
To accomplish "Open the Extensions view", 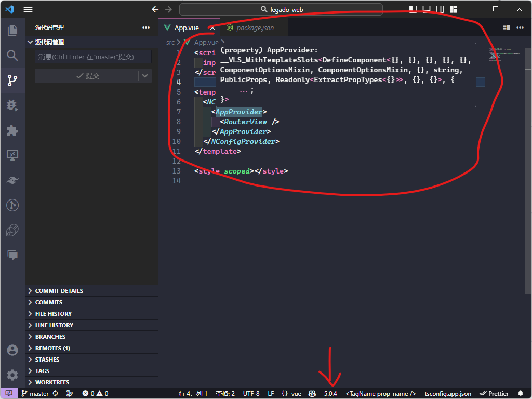I will [12, 130].
